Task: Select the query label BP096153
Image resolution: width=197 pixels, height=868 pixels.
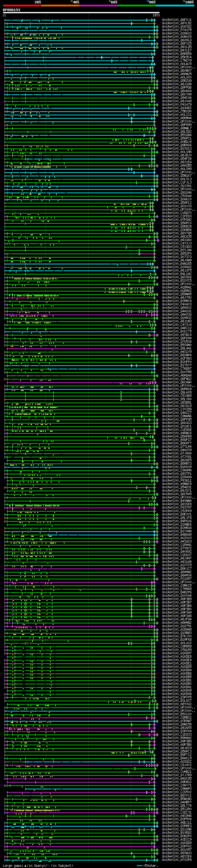Action: pos(11,10)
